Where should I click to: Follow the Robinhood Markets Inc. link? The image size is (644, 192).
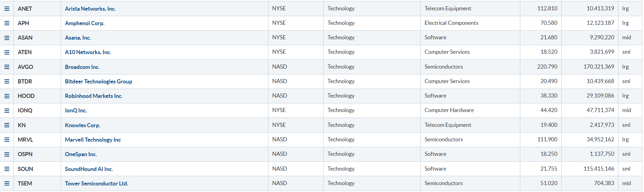[x=94, y=96]
